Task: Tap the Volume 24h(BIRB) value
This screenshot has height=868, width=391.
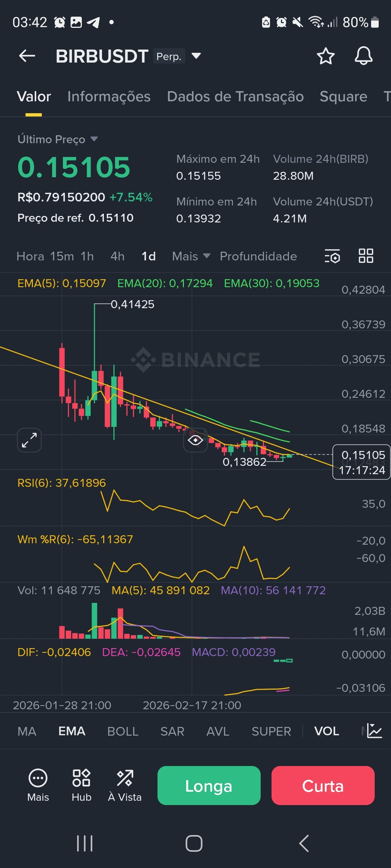Action: pyautogui.click(x=293, y=176)
